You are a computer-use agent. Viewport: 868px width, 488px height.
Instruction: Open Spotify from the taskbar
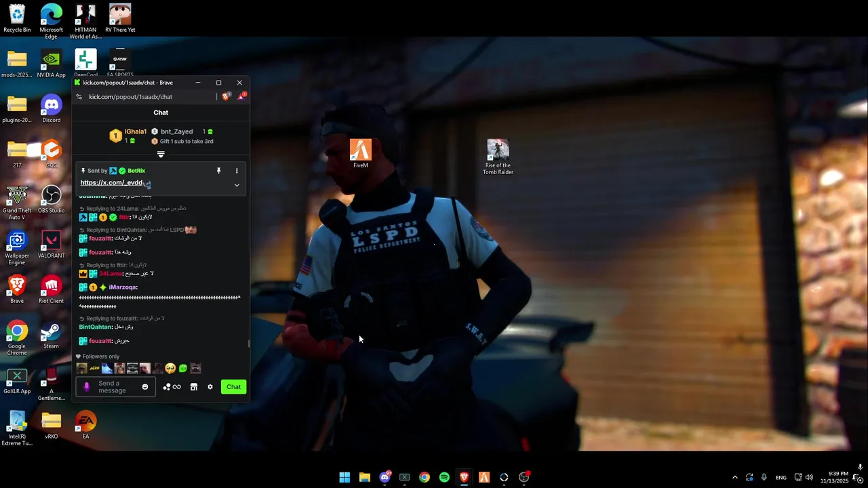tap(444, 477)
